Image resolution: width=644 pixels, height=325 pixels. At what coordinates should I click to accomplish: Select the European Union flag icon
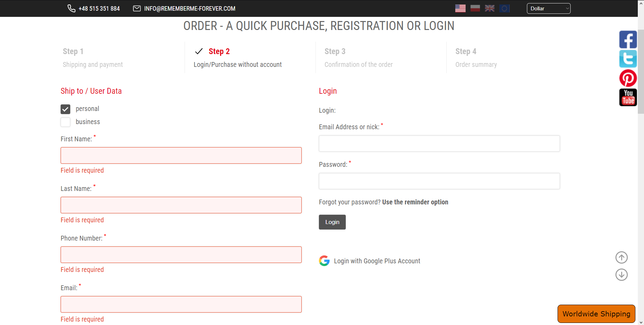[504, 8]
